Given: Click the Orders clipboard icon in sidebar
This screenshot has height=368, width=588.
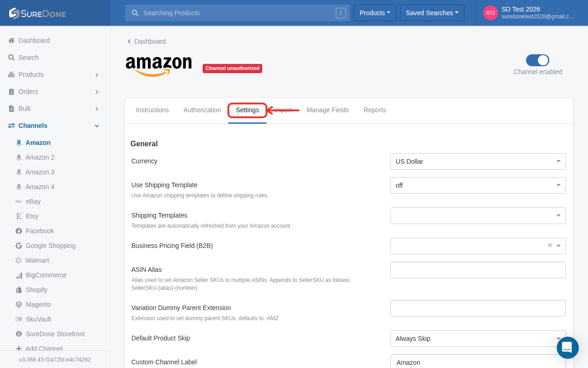Looking at the screenshot, I should [x=11, y=92].
